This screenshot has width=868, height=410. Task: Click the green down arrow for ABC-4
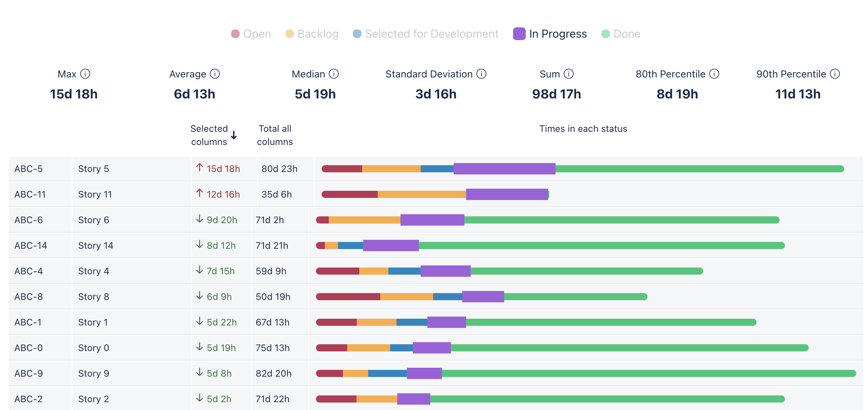(200, 270)
